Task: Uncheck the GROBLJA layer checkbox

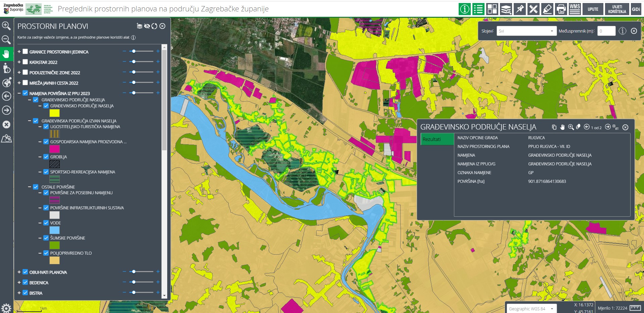Action: (46, 157)
